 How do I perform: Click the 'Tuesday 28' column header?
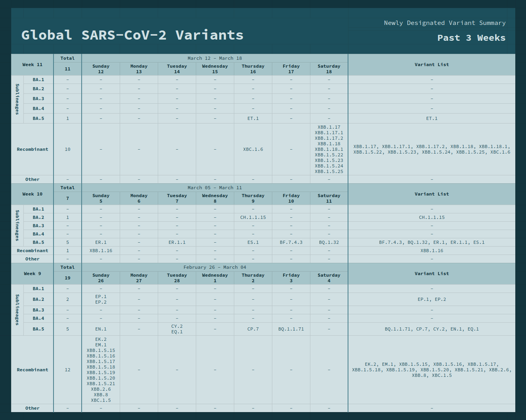pos(177,278)
